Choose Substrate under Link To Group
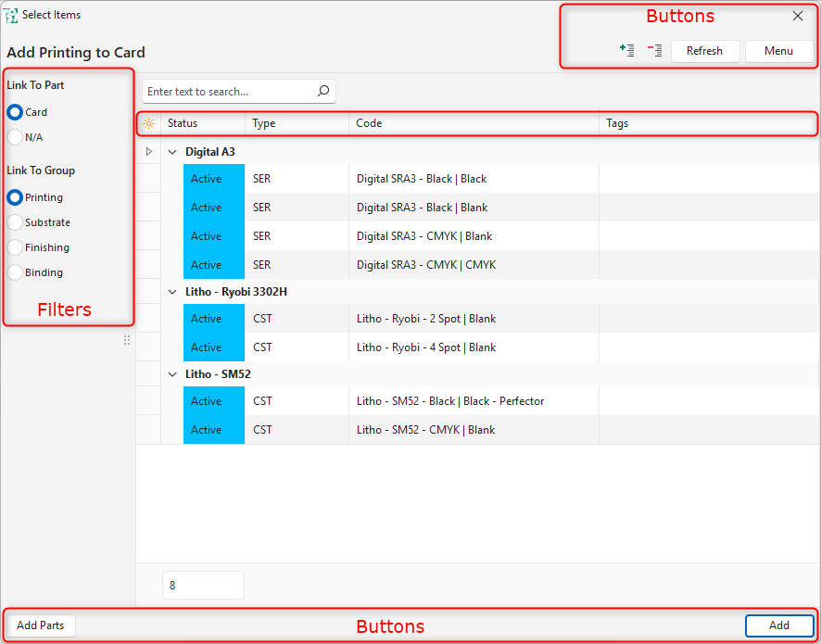The width and height of the screenshot is (821, 644). point(16,222)
